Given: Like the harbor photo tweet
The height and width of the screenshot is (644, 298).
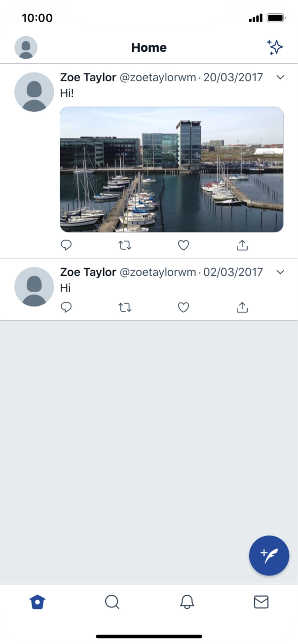Looking at the screenshot, I should 183,245.
